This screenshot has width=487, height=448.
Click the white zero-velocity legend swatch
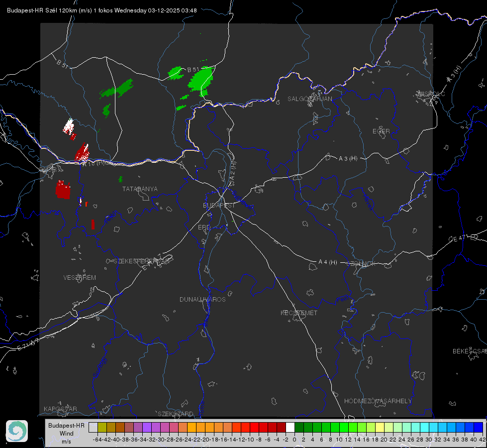(290, 427)
